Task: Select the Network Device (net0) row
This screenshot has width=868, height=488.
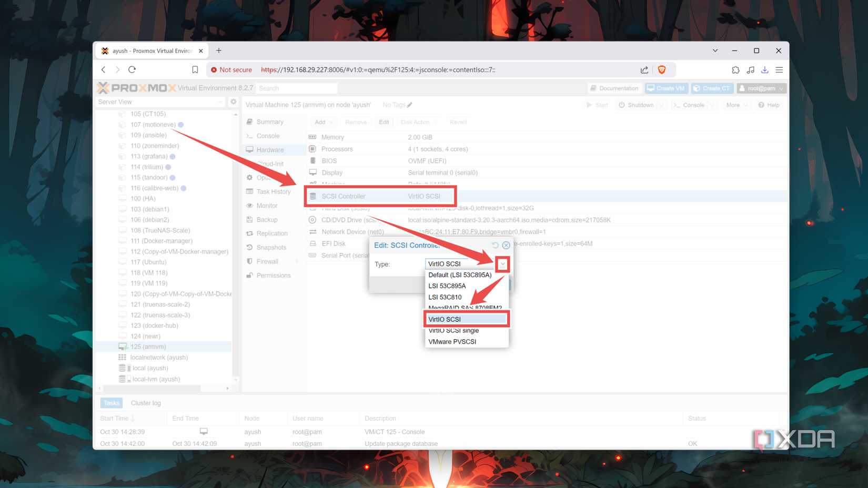Action: point(547,232)
